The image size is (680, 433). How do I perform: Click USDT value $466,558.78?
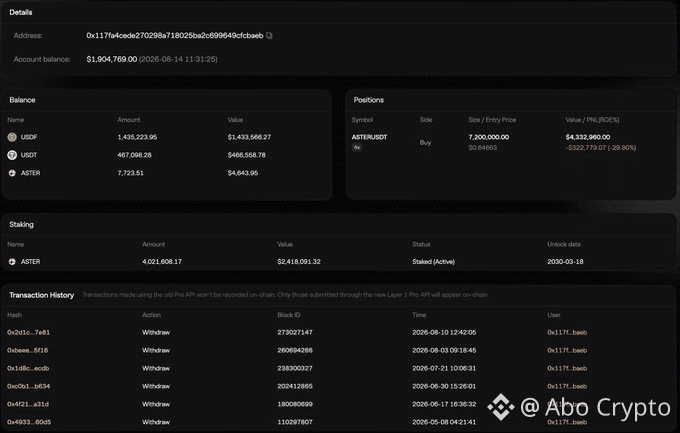tap(247, 155)
